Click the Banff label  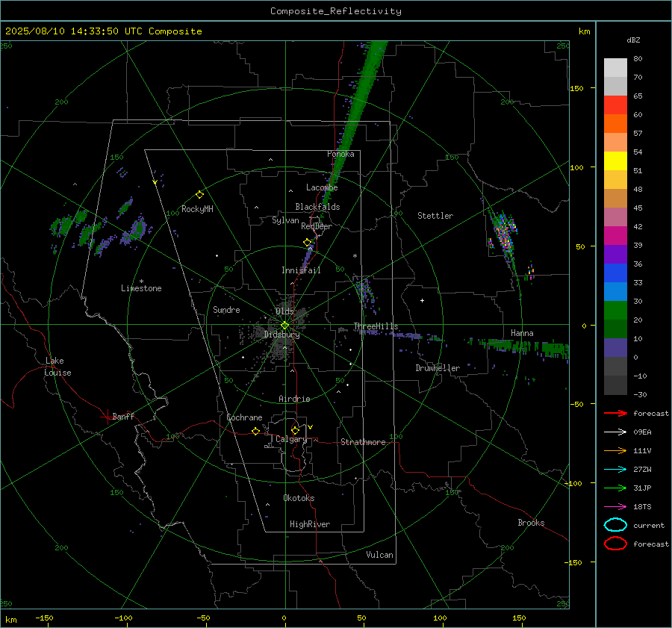coord(123,416)
